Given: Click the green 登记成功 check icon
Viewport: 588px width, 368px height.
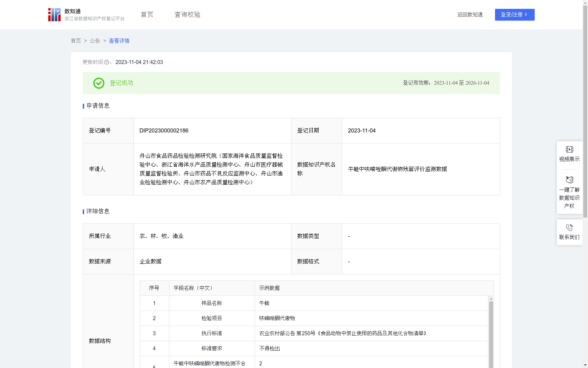Looking at the screenshot, I should pos(98,83).
